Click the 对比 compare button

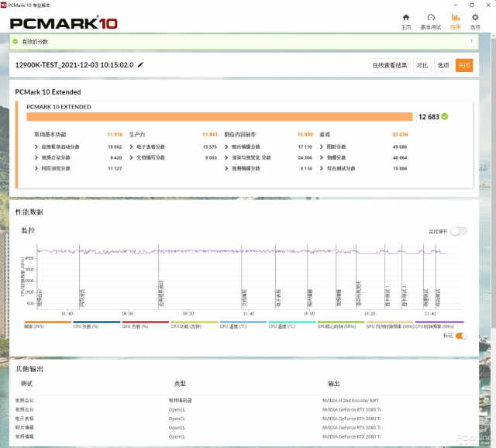click(x=422, y=65)
